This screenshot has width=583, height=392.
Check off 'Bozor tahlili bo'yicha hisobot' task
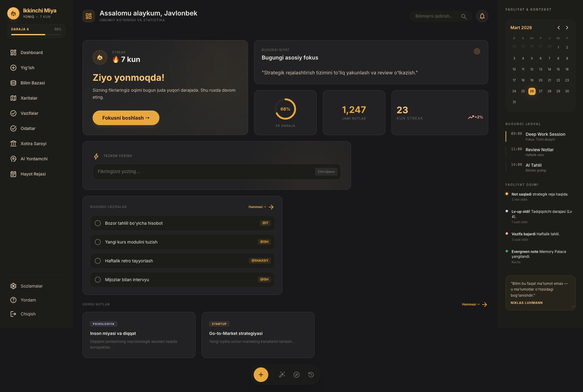pos(98,223)
